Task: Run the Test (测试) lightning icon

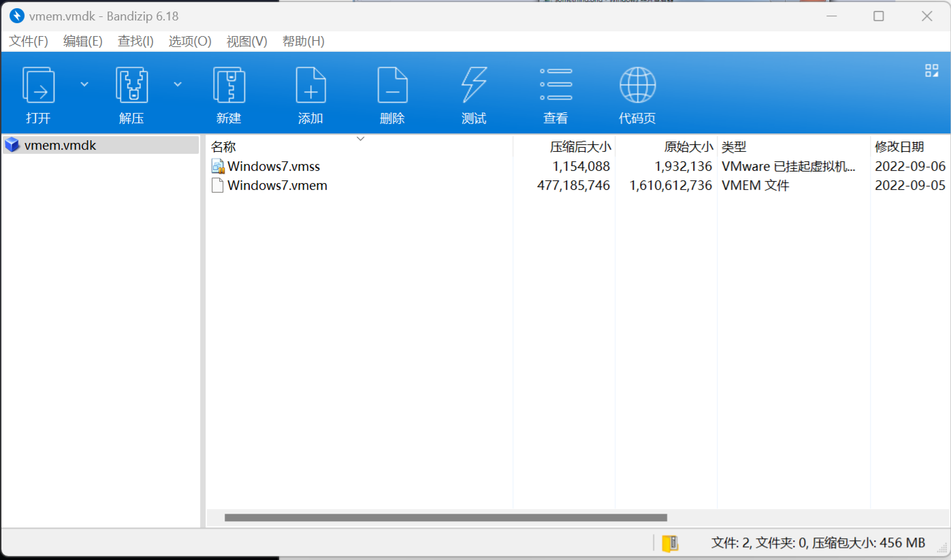Action: point(474,85)
